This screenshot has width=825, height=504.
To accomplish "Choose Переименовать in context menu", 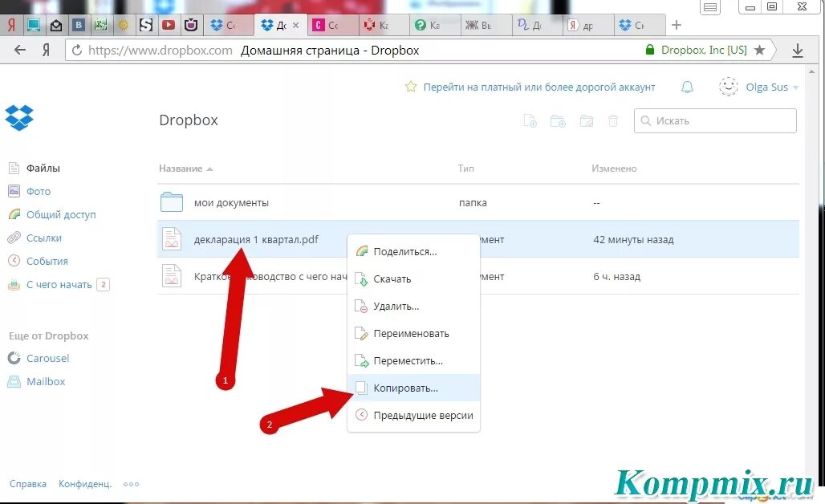I will [x=413, y=334].
